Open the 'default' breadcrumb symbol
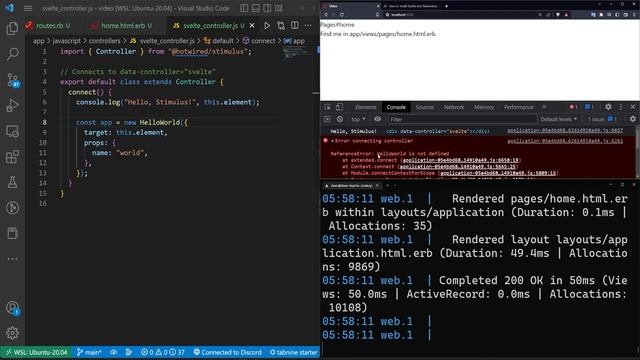The height and width of the screenshot is (360, 640). [218, 41]
